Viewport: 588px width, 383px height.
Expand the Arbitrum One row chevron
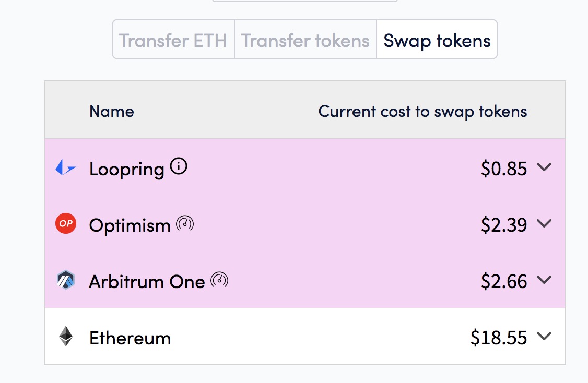pyautogui.click(x=544, y=280)
